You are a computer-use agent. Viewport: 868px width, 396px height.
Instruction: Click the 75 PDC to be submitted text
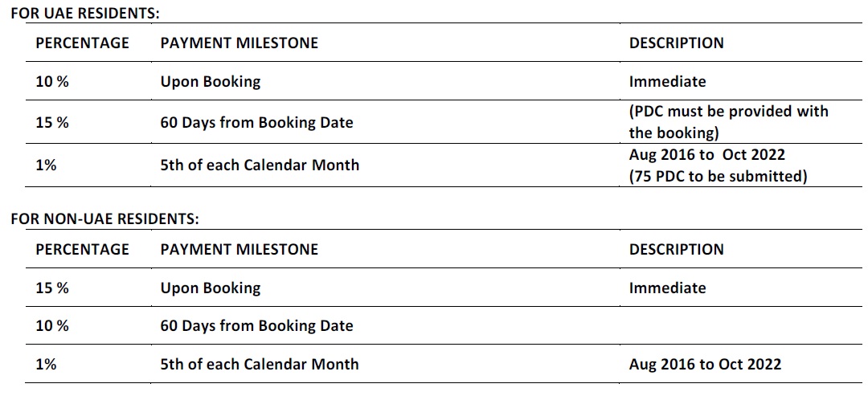coord(718,177)
